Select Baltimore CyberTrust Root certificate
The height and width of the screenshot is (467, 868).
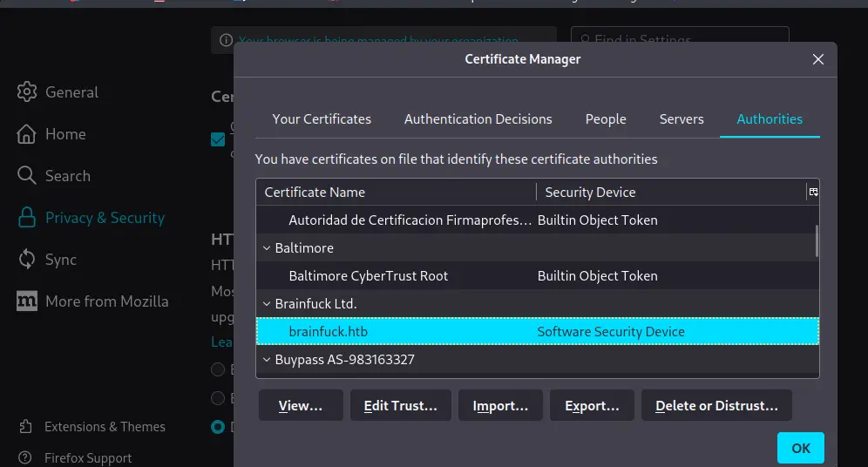(537, 275)
